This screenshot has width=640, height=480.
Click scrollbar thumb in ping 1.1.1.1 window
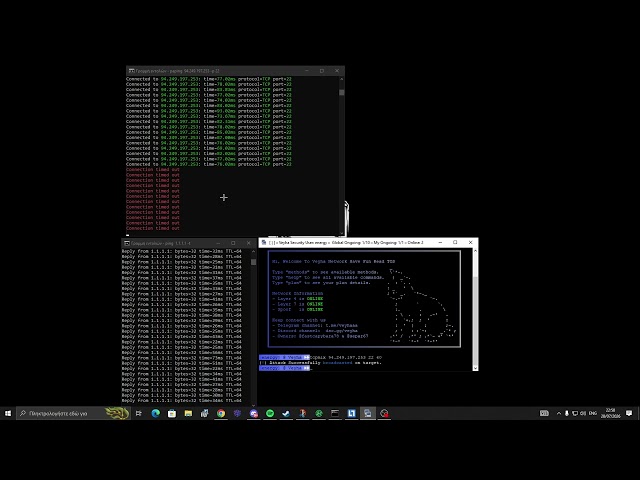click(x=253, y=262)
